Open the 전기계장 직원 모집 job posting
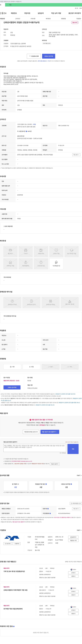The width and height of the screenshot is (82, 644). tap(13, 609)
